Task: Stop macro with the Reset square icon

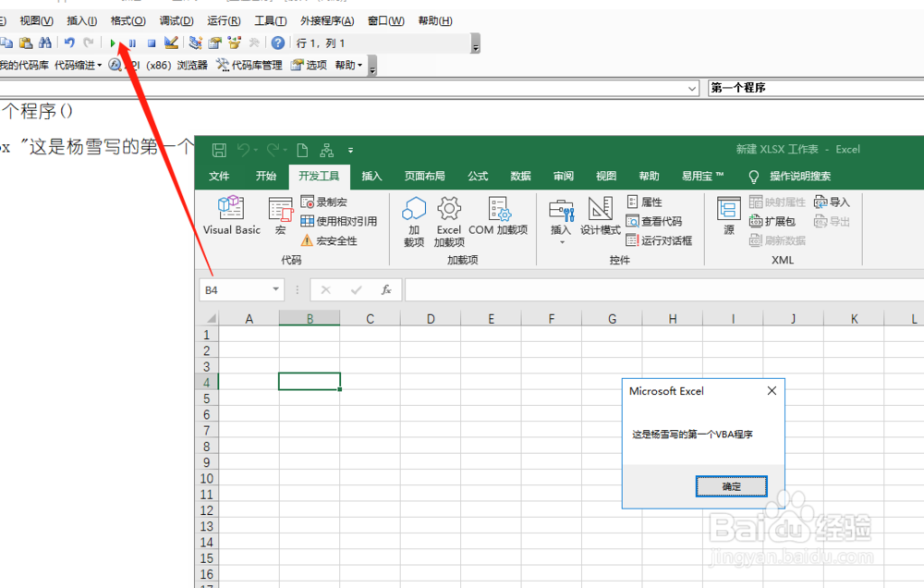Action: [x=152, y=43]
